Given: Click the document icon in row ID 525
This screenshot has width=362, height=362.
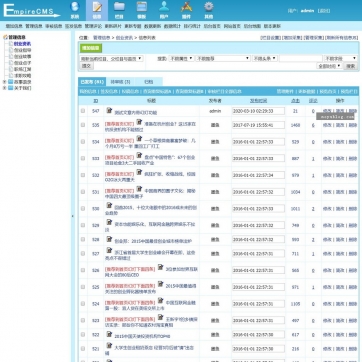Looking at the screenshot, I should coord(160,284).
